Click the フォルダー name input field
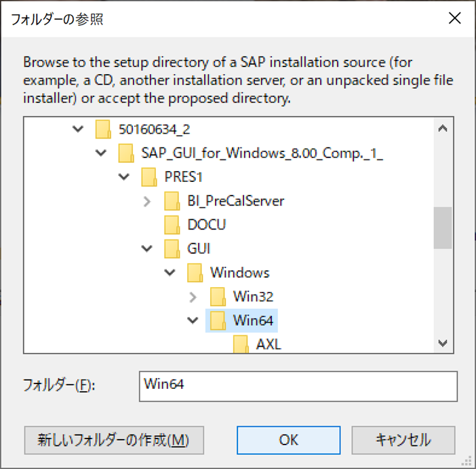476x469 pixels. point(298,386)
